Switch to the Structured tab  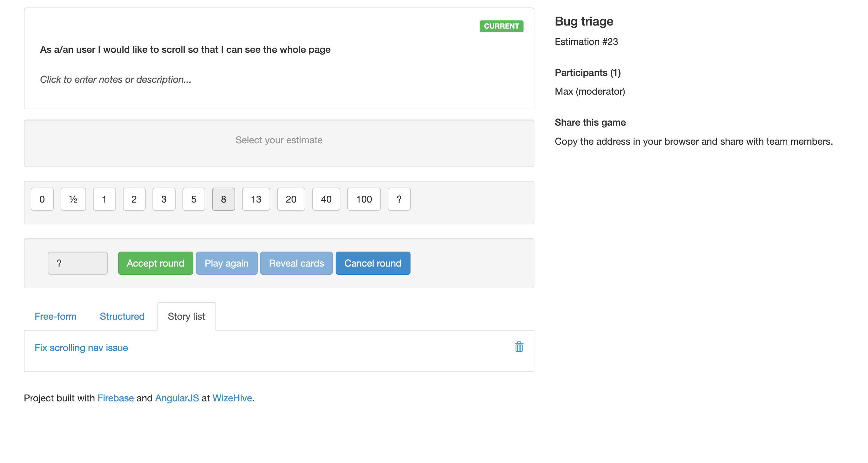tap(122, 316)
